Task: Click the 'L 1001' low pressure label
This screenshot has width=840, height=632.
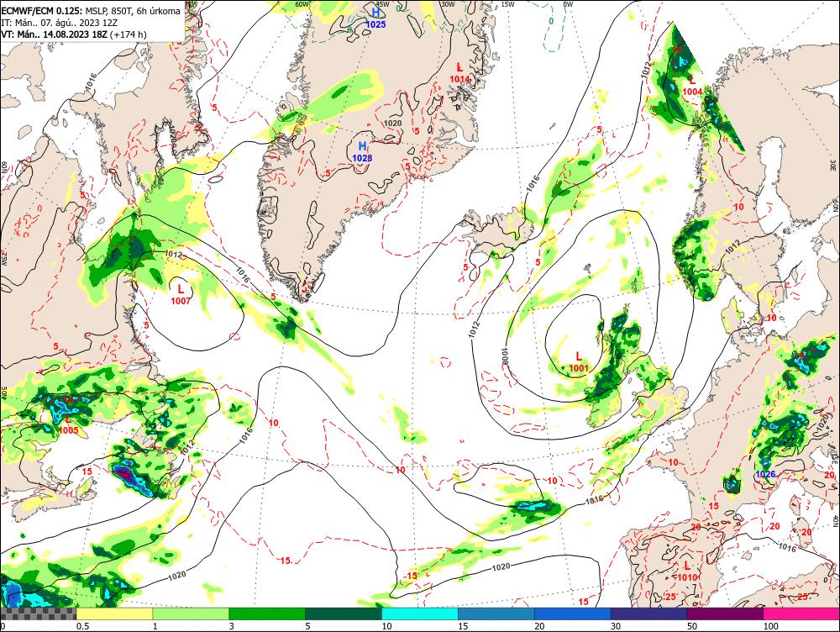Action: pos(579,362)
